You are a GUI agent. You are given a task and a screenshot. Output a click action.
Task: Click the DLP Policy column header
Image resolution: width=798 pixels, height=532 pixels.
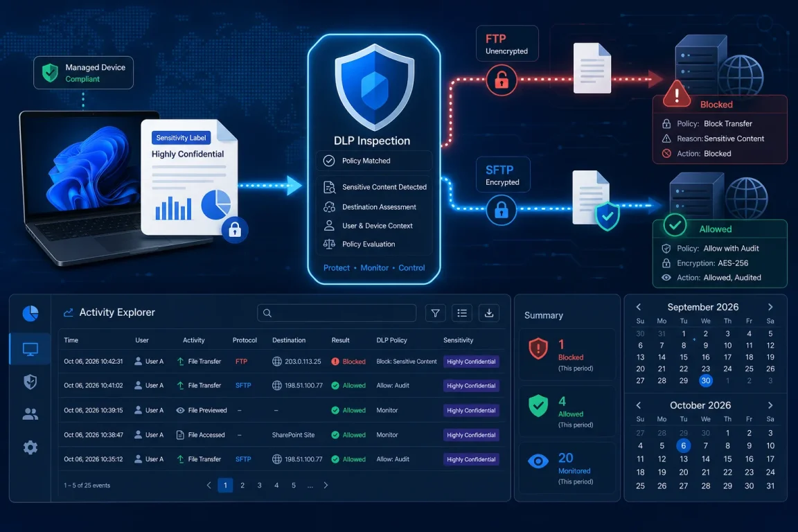(x=392, y=340)
